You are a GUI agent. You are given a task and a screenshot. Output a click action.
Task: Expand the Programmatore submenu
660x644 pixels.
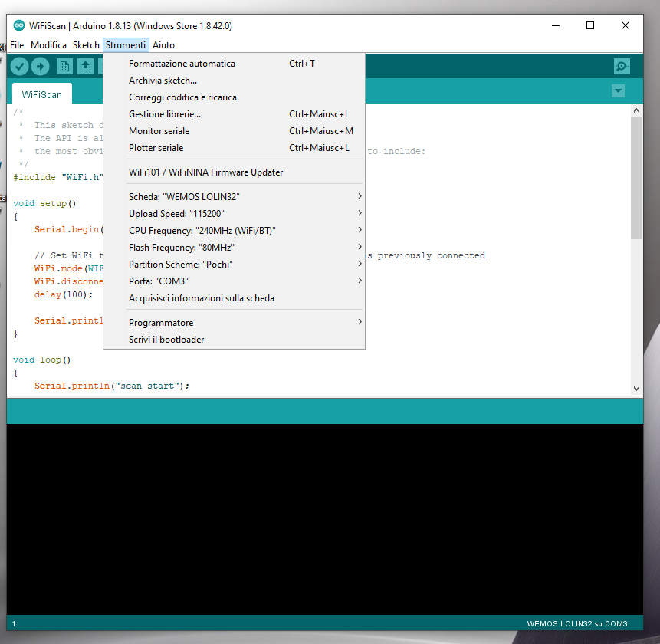coord(245,323)
